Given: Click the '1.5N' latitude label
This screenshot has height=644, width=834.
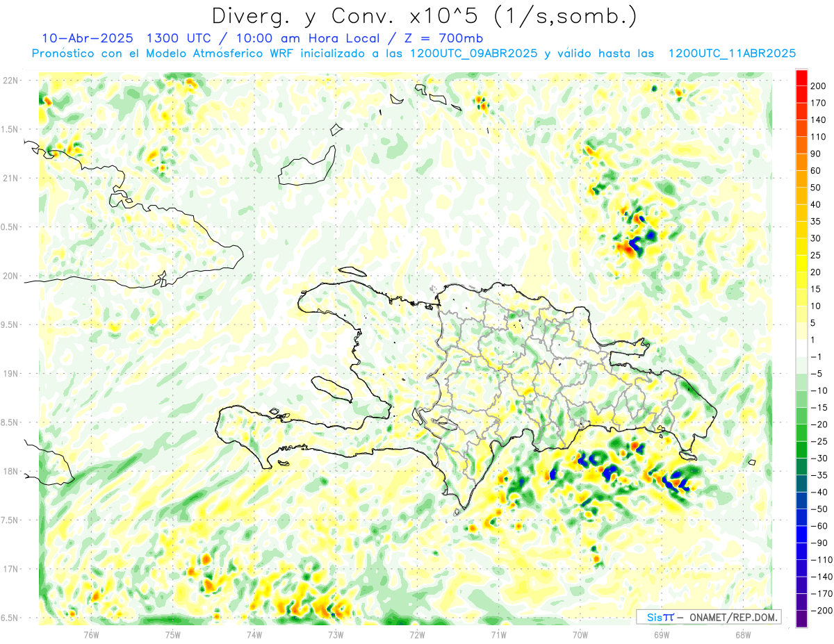Looking at the screenshot, I should [10, 129].
